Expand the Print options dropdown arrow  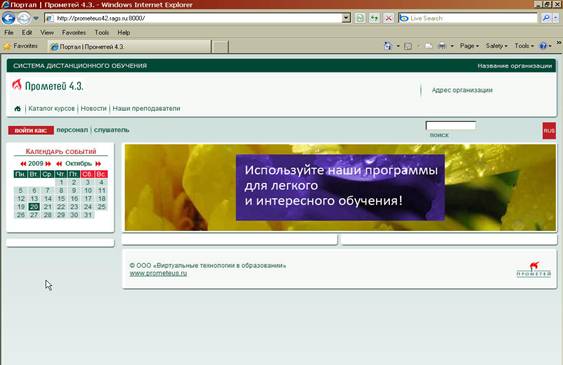click(x=452, y=46)
